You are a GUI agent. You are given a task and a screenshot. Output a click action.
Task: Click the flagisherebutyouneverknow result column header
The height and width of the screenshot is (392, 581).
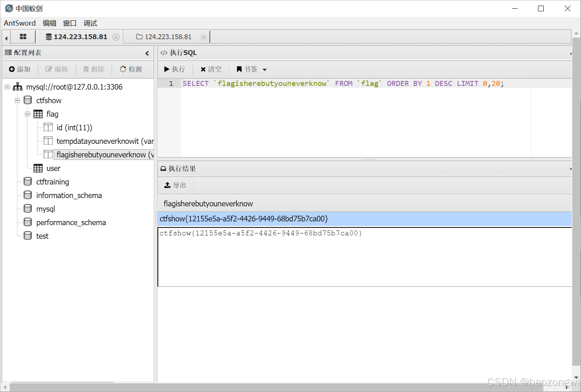click(x=208, y=203)
